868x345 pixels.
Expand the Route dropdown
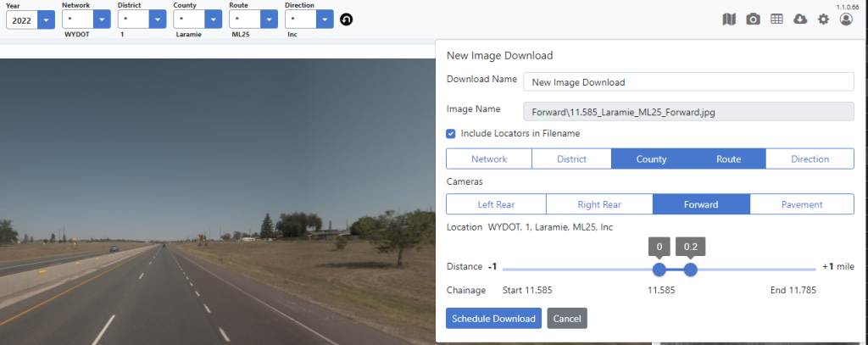[x=269, y=19]
